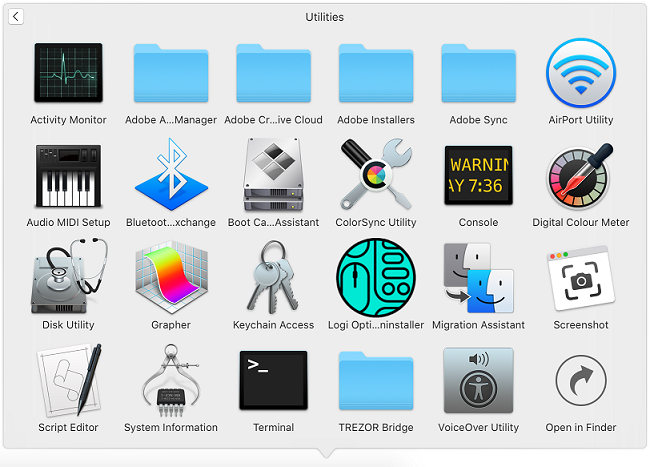The height and width of the screenshot is (467, 650).
Task: Launch AirPort Utility Wi-Fi icon
Action: coord(581,73)
